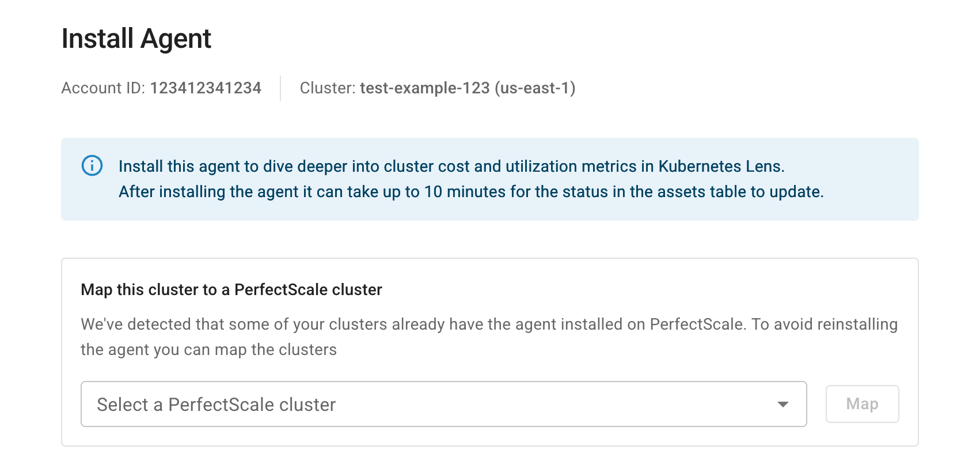
Task: Click the 'Install Agent' page heading
Action: (136, 39)
